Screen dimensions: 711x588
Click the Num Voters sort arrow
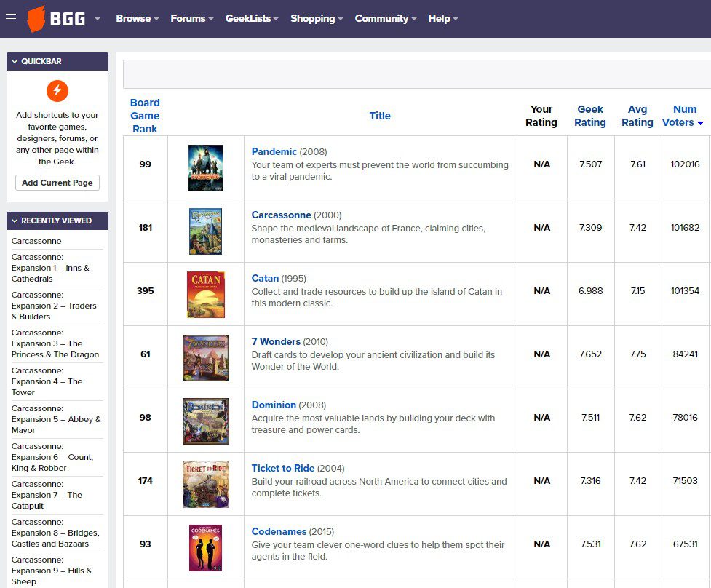(x=700, y=123)
